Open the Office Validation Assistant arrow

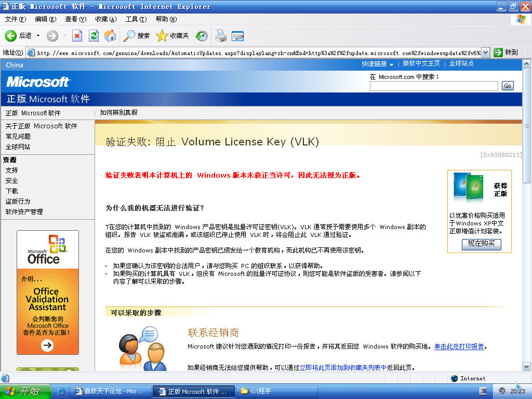pos(47,345)
